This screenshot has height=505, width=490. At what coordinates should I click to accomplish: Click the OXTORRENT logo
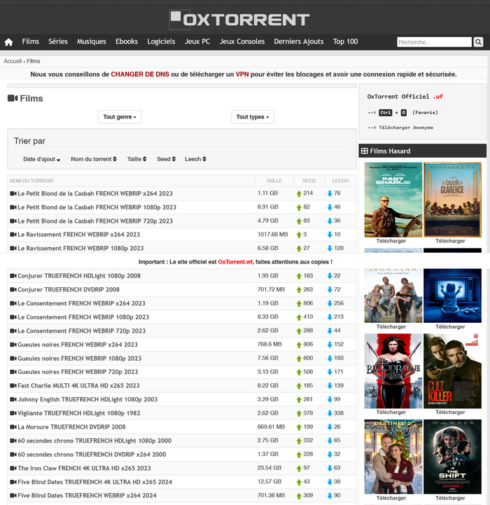click(x=240, y=19)
